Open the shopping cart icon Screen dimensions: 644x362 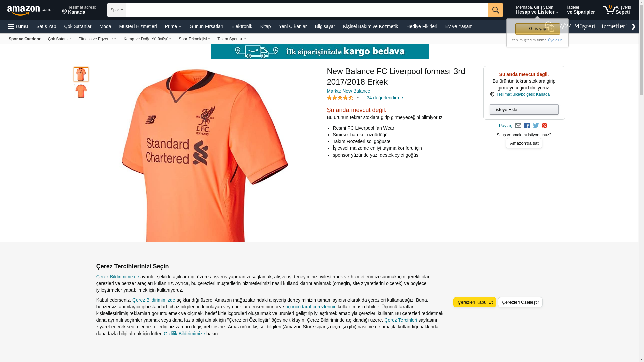coord(616,10)
